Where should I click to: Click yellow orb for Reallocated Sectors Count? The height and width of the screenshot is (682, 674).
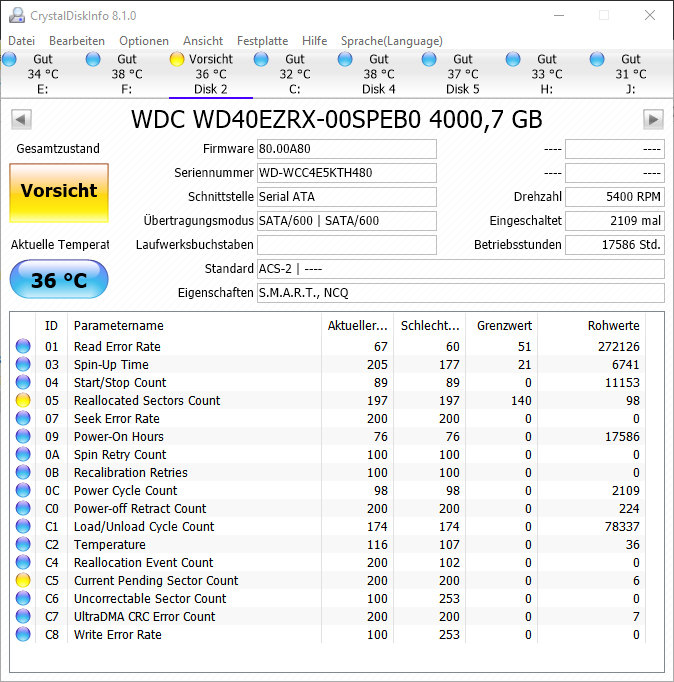tap(23, 400)
